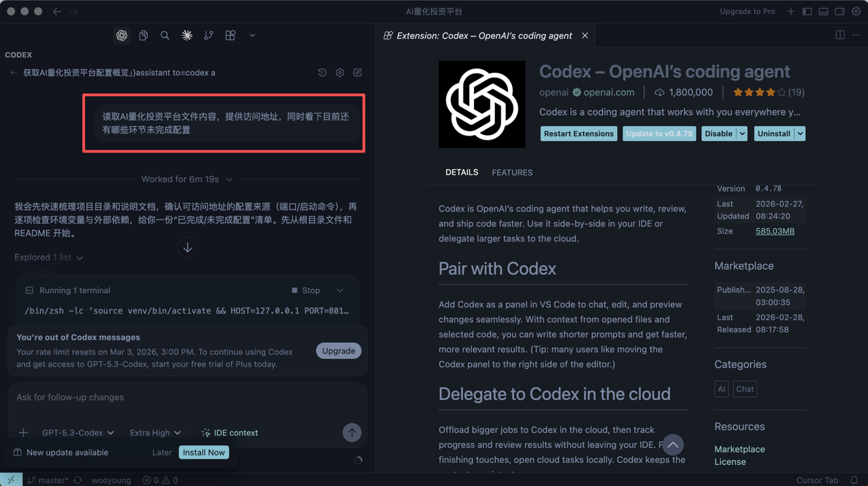The height and width of the screenshot is (486, 868).
Task: Toggle the primary sidebar layout button
Action: point(807,12)
